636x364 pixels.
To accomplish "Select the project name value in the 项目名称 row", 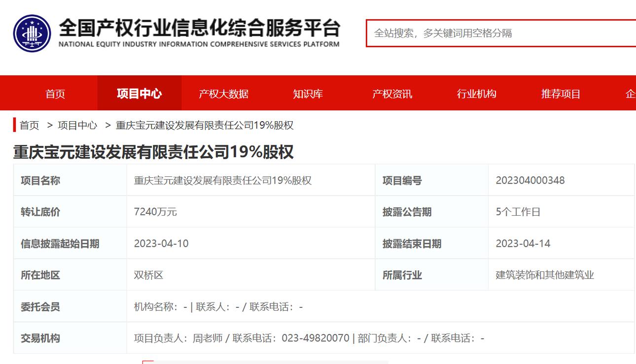I will [223, 180].
